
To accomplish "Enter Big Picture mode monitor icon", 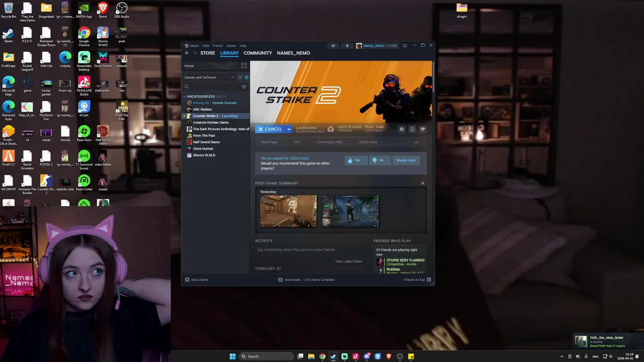I will tap(405, 46).
